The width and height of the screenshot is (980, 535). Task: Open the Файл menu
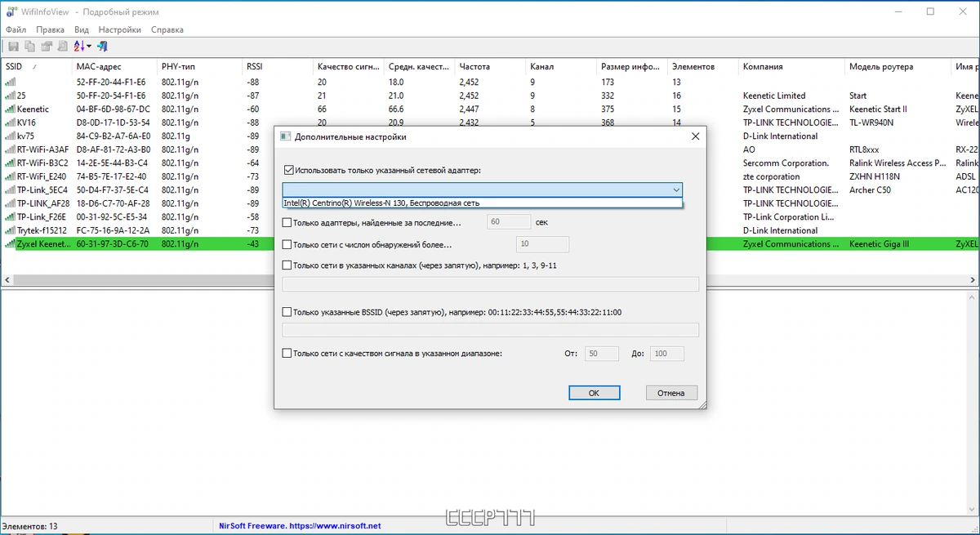pyautogui.click(x=16, y=29)
